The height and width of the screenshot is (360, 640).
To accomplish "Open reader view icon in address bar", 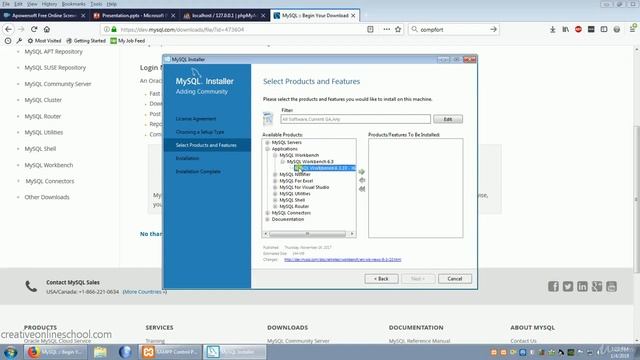I will point(370,29).
